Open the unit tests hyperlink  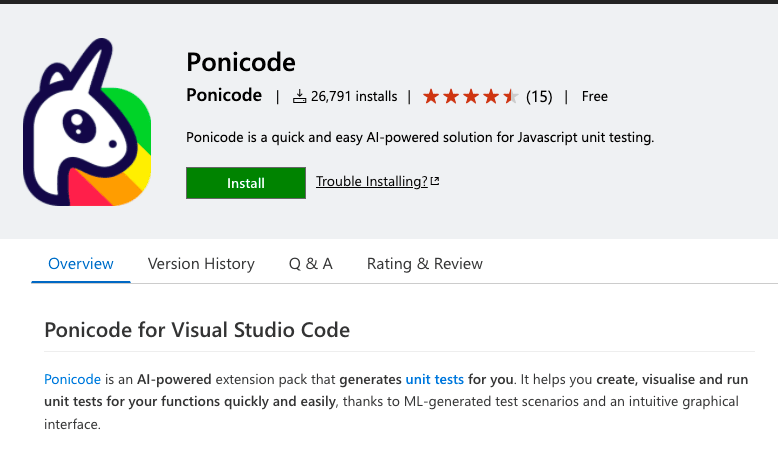(x=435, y=380)
